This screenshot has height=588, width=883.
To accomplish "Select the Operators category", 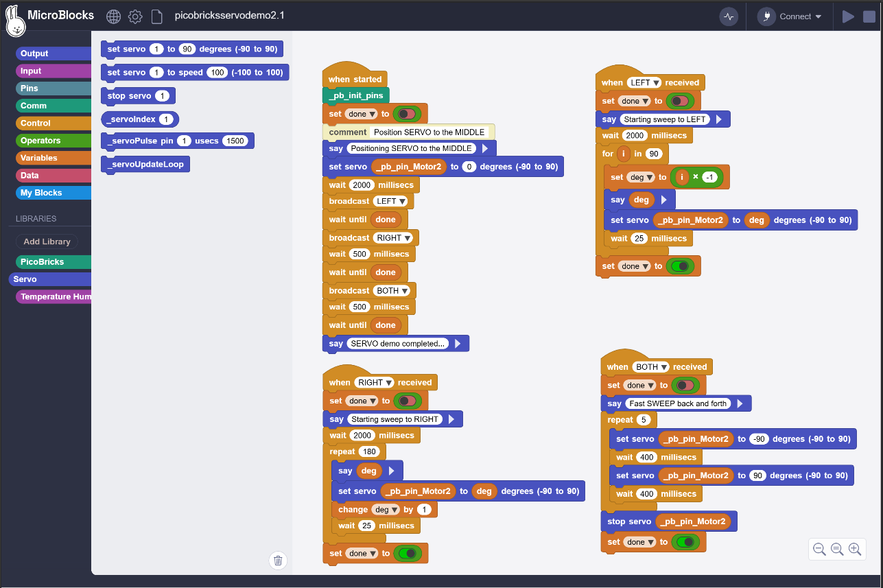I will 54,141.
